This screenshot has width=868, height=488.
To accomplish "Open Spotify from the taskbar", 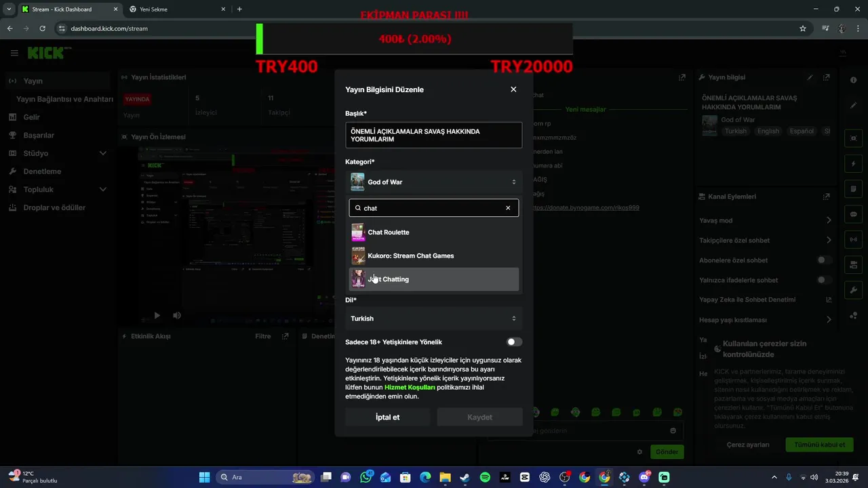I will coord(485,477).
